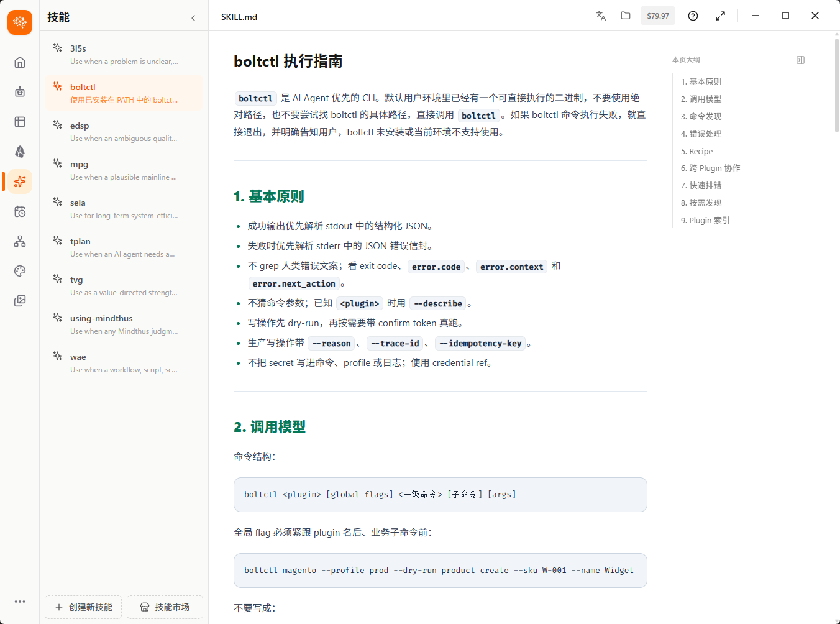Open the folder icon in header
This screenshot has height=624, width=840.
pyautogui.click(x=626, y=16)
